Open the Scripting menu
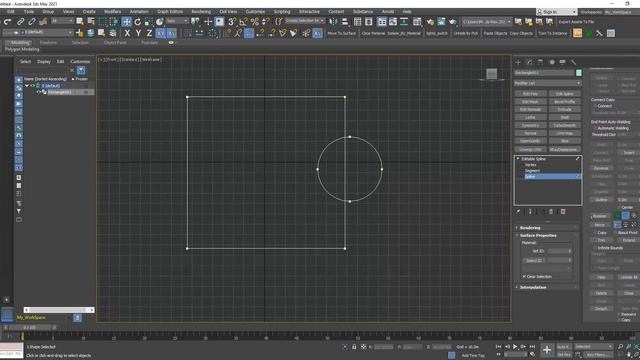The width and height of the screenshot is (640, 360). [282, 11]
